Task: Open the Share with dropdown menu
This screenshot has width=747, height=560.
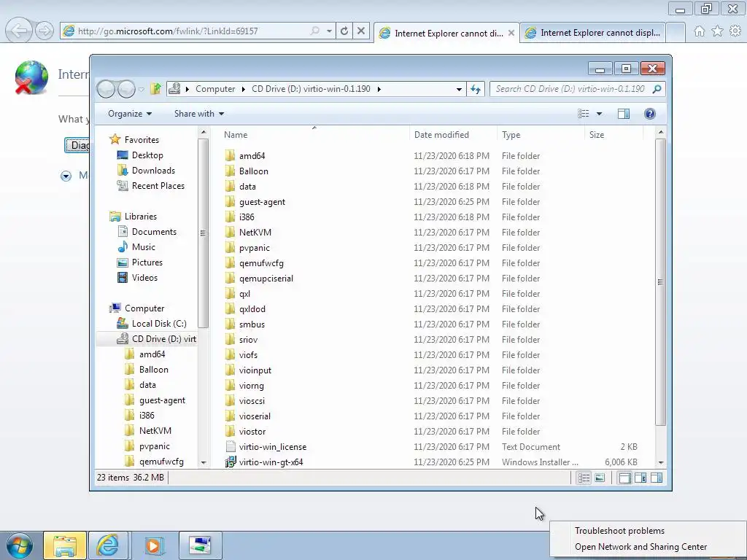Action: point(198,114)
